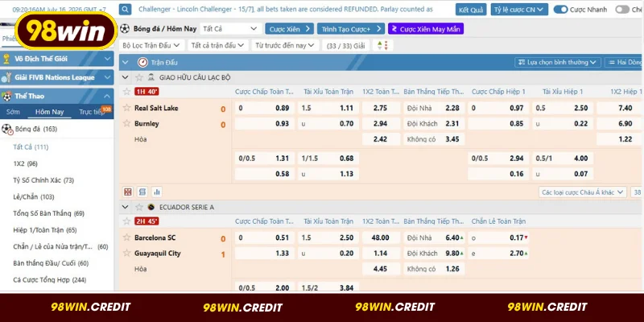
Task: Star the Barcelona SC team
Action: [x=127, y=237]
